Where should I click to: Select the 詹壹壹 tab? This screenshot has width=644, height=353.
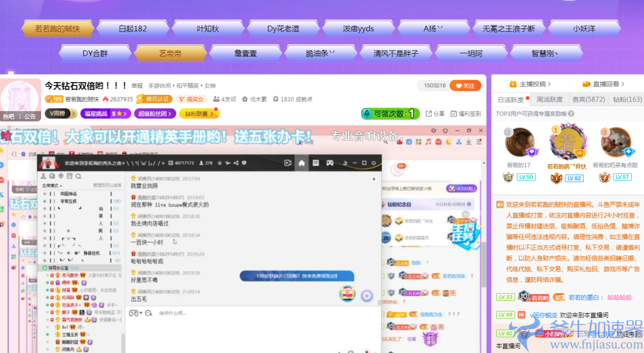[x=246, y=53]
